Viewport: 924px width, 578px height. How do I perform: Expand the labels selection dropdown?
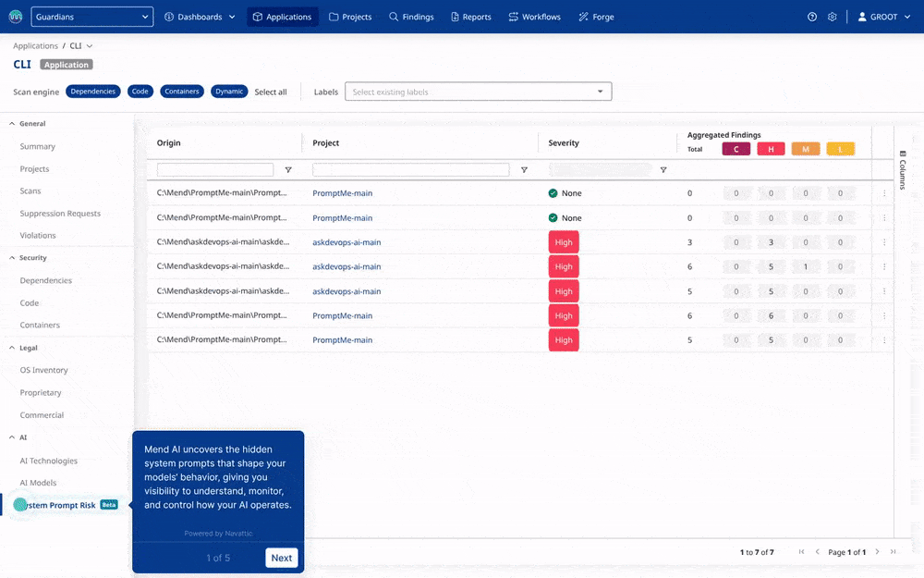pyautogui.click(x=601, y=92)
